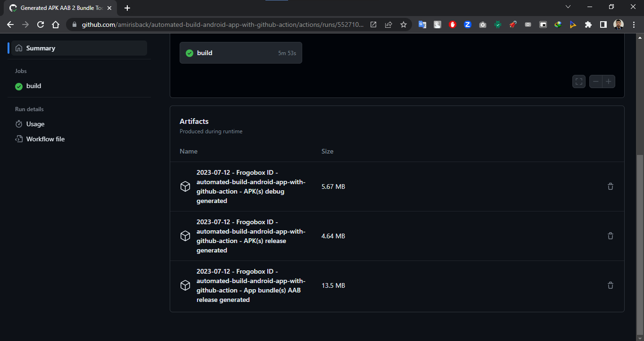Close the Generated APK AAB tab
This screenshot has width=644, height=341.
coord(109,8)
